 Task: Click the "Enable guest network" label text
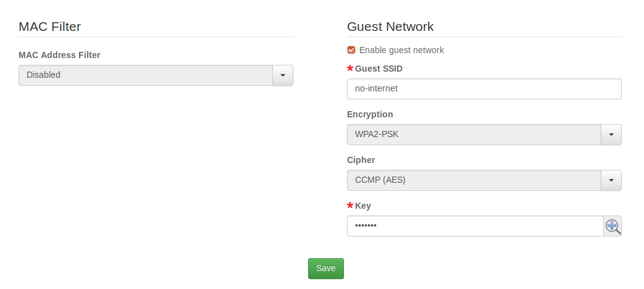(x=401, y=50)
